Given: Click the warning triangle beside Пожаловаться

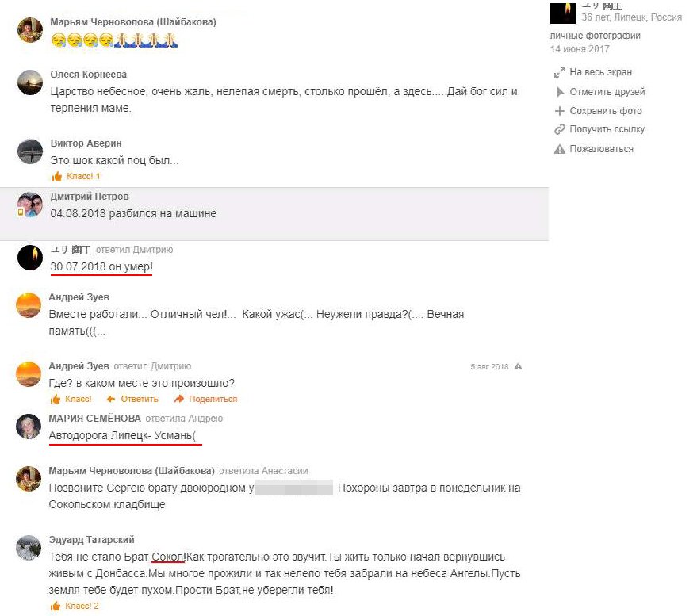Looking at the screenshot, I should click(x=560, y=149).
